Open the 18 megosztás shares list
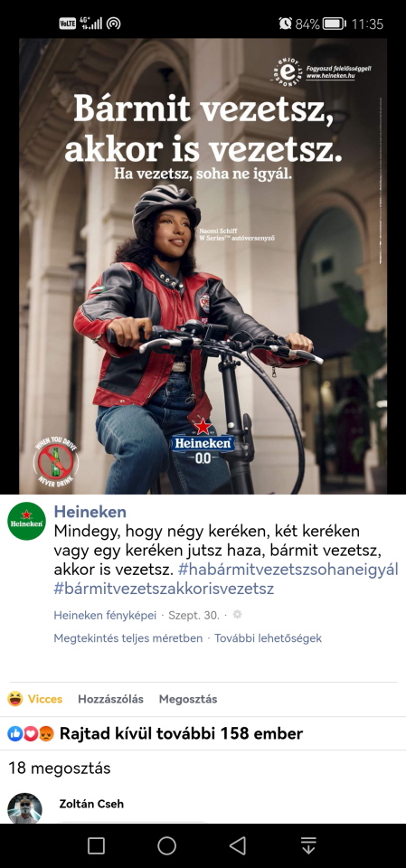Image resolution: width=406 pixels, height=868 pixels. (60, 769)
